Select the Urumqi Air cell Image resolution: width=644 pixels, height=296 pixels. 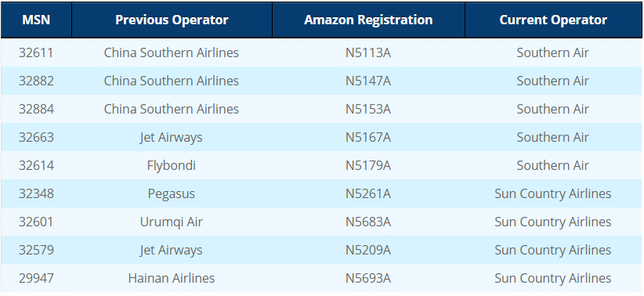(172, 222)
